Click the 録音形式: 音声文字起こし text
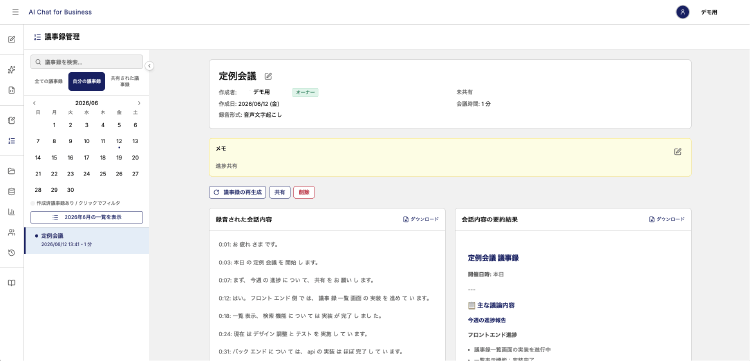The image size is (750, 361). tap(250, 115)
